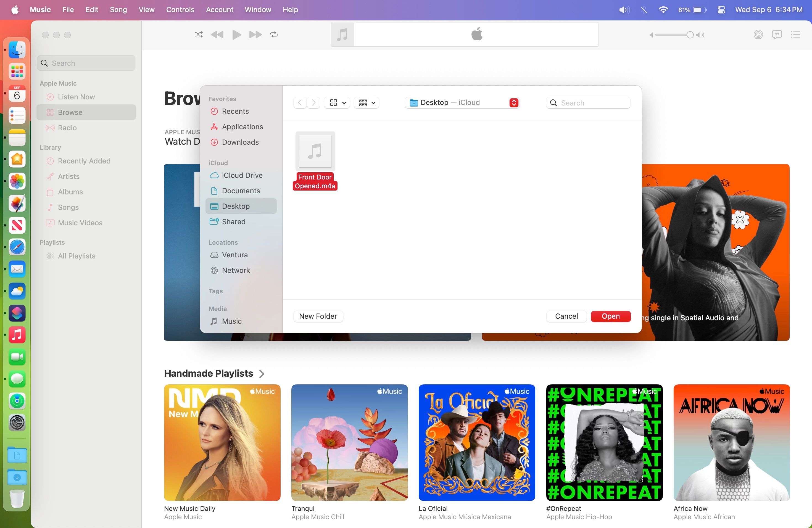Click the New Folder button
This screenshot has width=812, height=528.
coord(318,316)
